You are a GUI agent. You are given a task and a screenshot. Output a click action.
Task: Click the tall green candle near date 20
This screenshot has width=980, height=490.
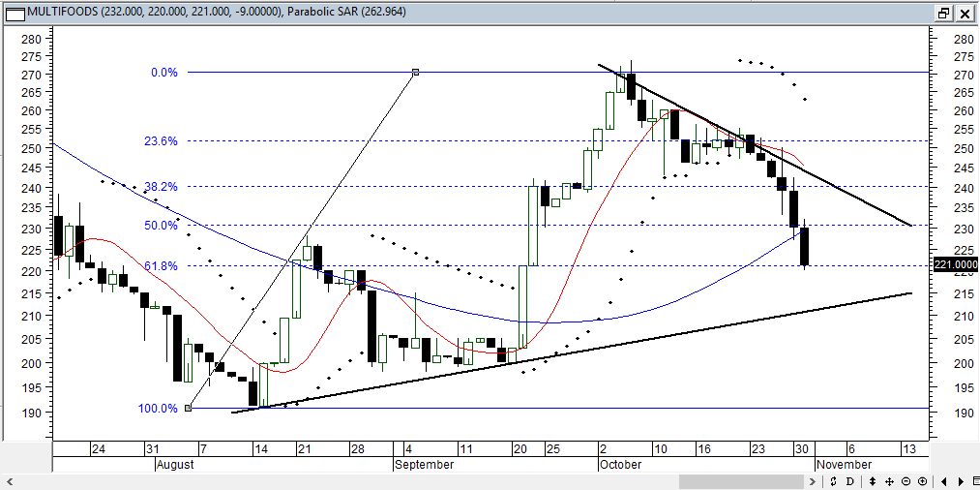click(x=523, y=306)
